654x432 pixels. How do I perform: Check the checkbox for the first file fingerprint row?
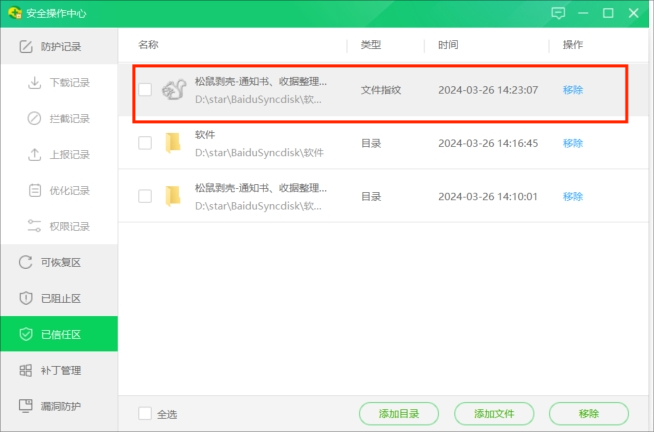tap(145, 90)
